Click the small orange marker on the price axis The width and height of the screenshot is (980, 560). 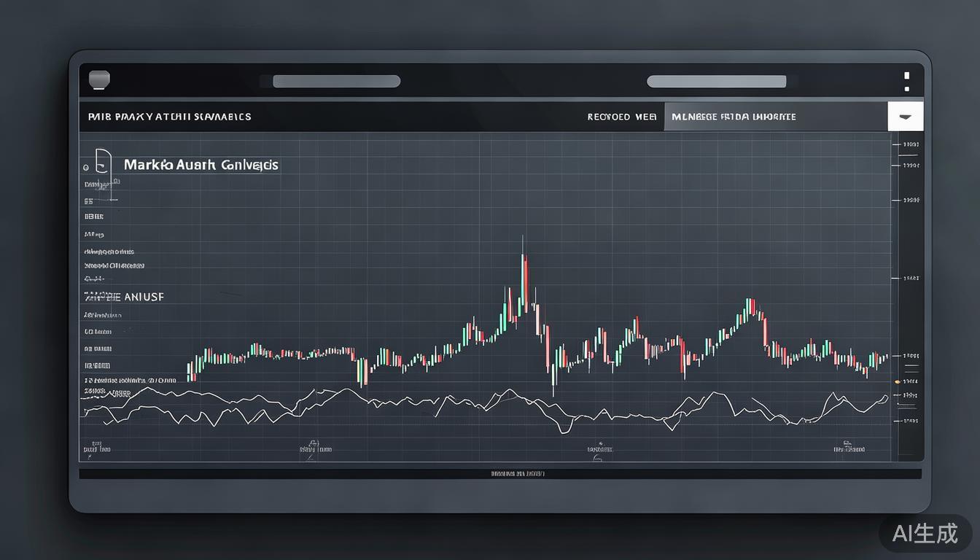tap(897, 381)
